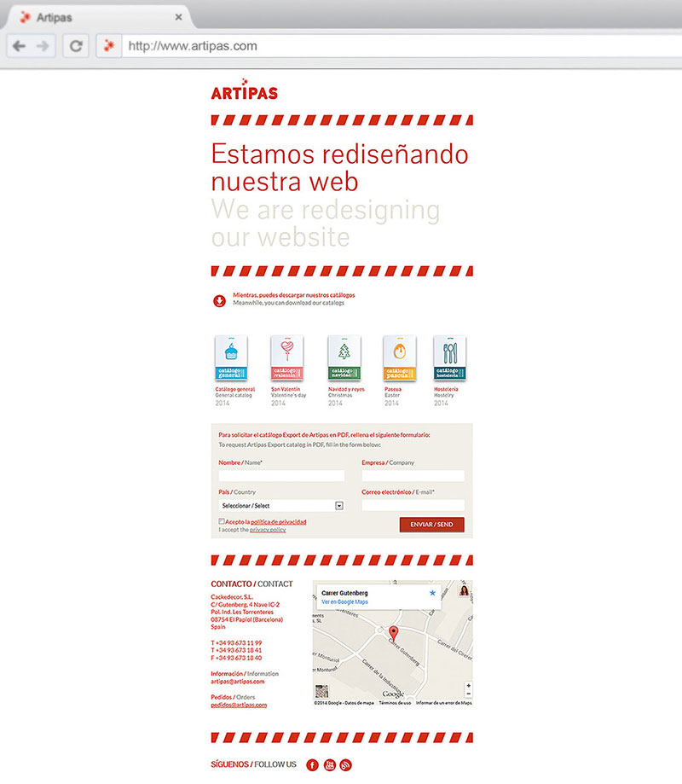Click the ENVIAR / SEND button
Screen dimensions: 682x784
coord(431,524)
